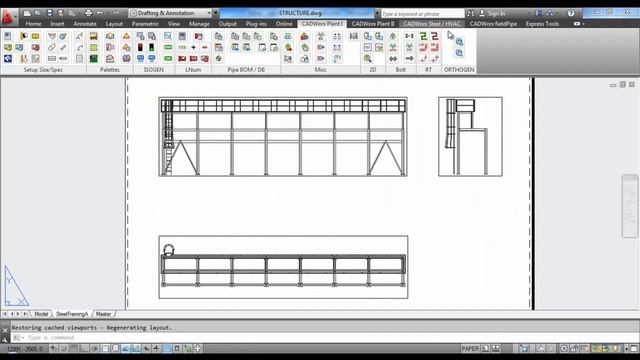
Task: Toggle Polar Tracking in status bar
Action: click(x=95, y=349)
